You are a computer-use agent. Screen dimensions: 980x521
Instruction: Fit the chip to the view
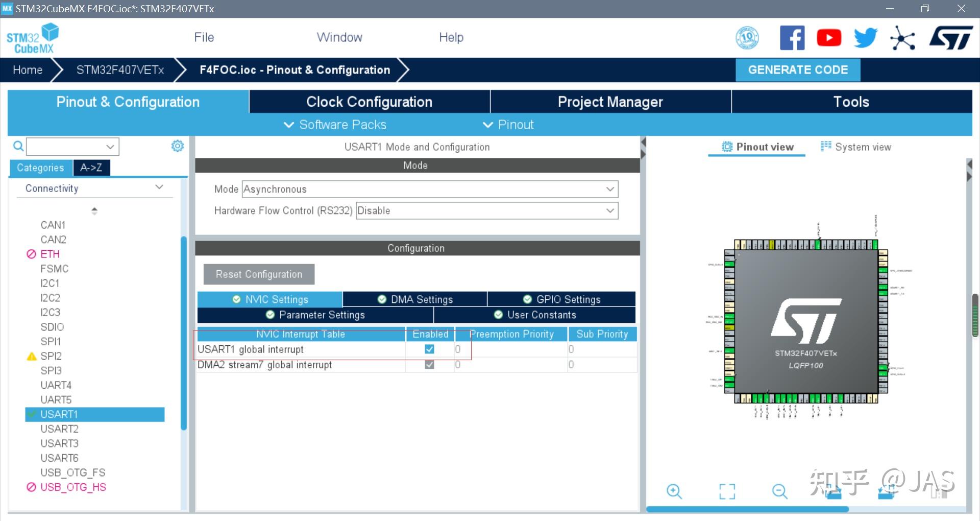tap(727, 491)
